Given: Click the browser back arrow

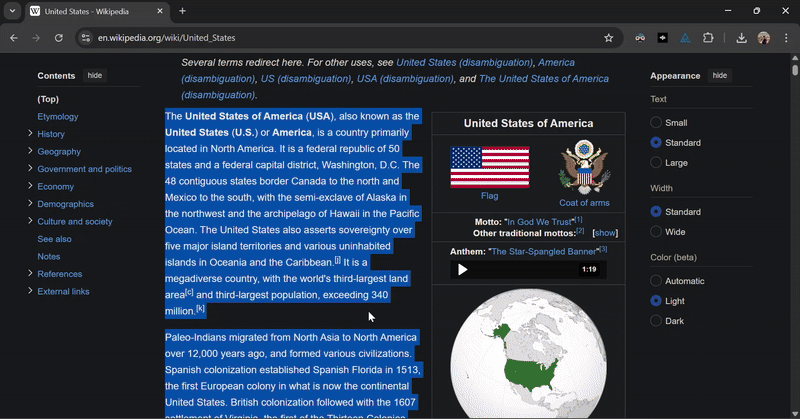Looking at the screenshot, I should (14, 38).
